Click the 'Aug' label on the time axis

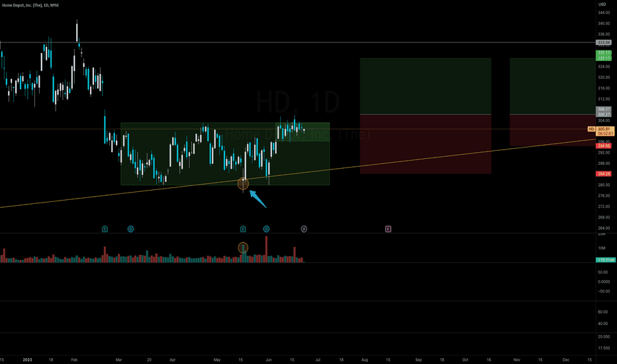point(365,359)
